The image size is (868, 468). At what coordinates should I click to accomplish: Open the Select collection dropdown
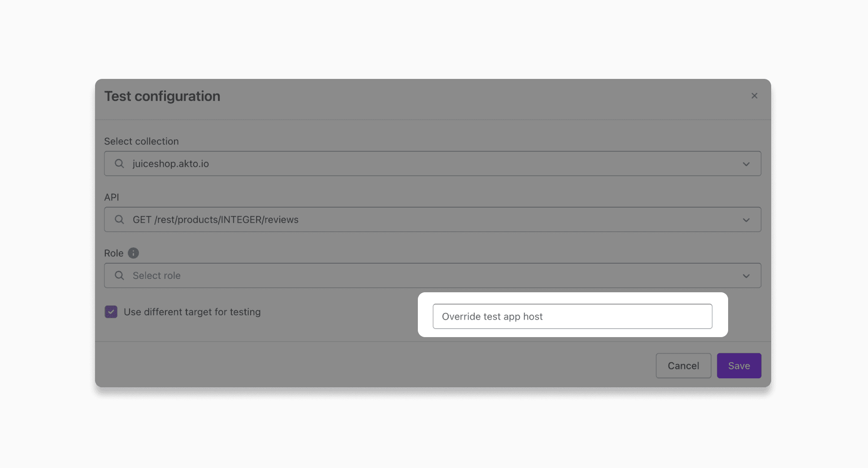tap(746, 164)
